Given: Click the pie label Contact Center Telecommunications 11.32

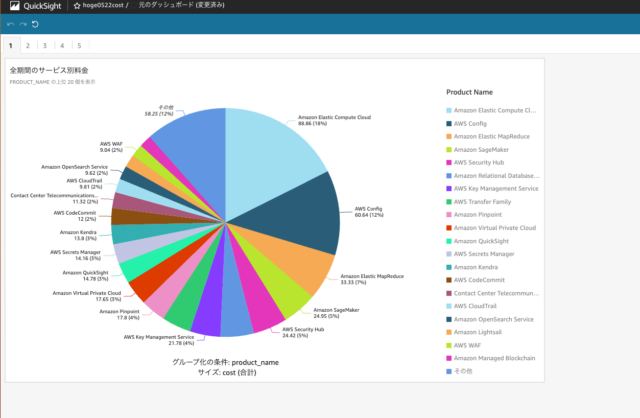Looking at the screenshot, I should [x=54, y=198].
